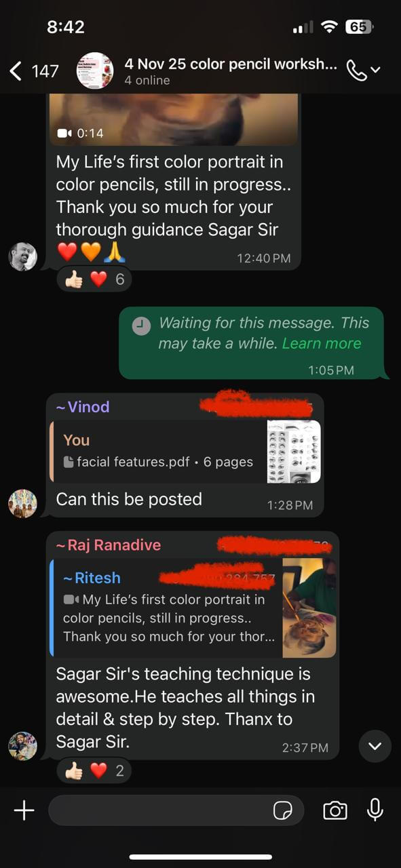This screenshot has height=868, width=401.
Task: Tap the microphone voice message icon
Action: 375,810
